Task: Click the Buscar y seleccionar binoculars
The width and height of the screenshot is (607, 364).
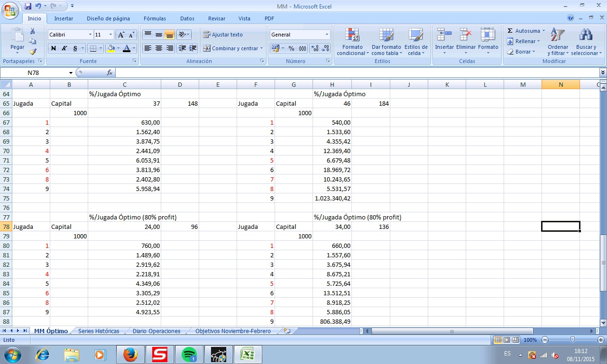Action: tap(586, 36)
